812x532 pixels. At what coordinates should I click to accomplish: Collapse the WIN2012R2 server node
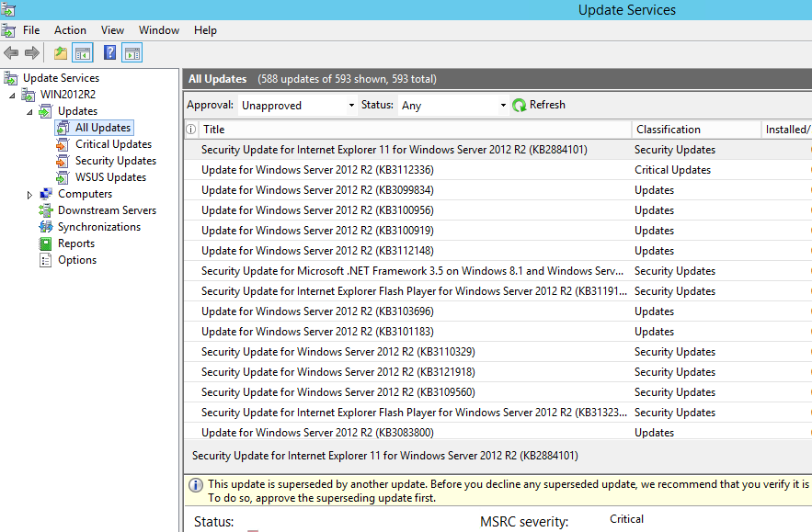click(12, 96)
